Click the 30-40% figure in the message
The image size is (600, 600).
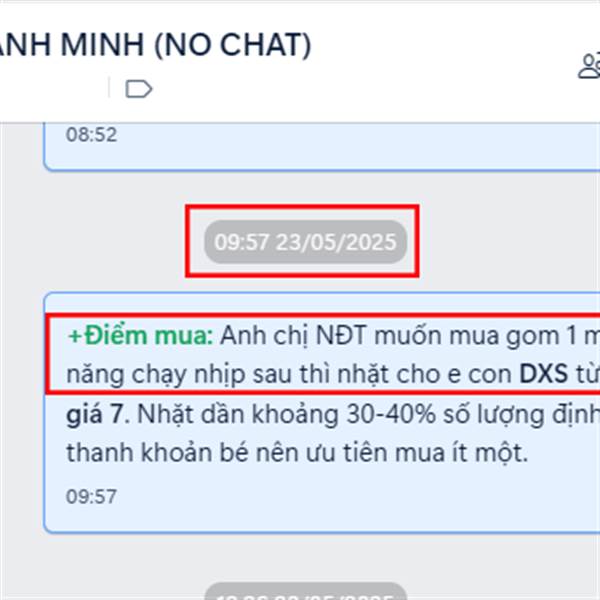point(391,414)
